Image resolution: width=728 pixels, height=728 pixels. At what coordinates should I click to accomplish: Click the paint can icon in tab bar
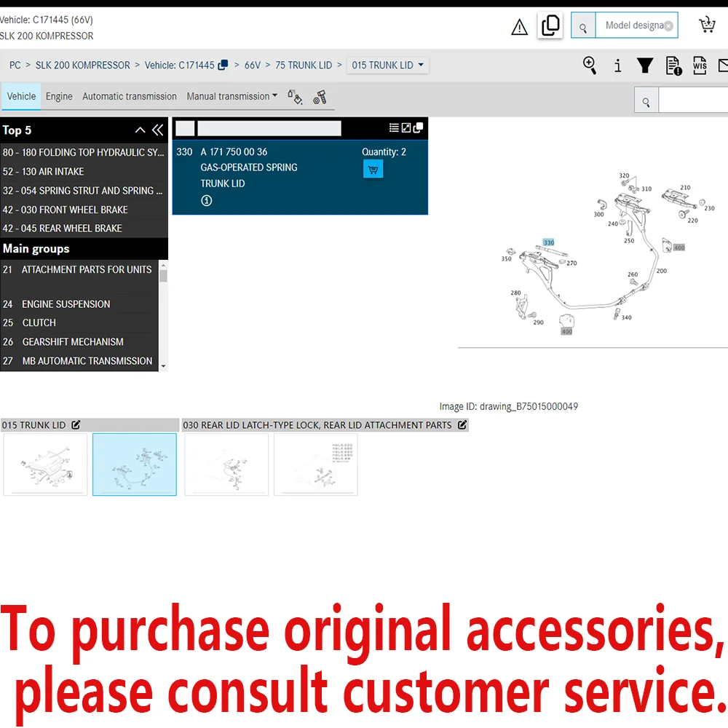pos(295,97)
